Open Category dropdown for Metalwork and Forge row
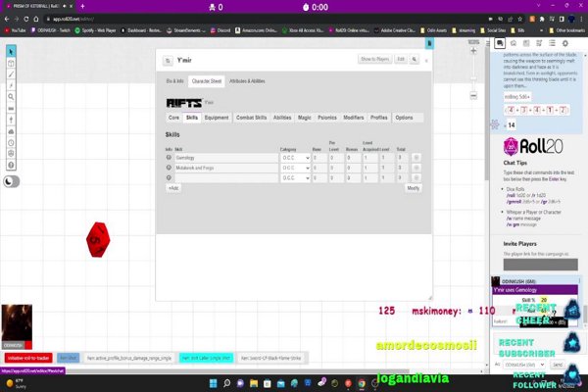The height and width of the screenshot is (392, 588). coord(296,168)
